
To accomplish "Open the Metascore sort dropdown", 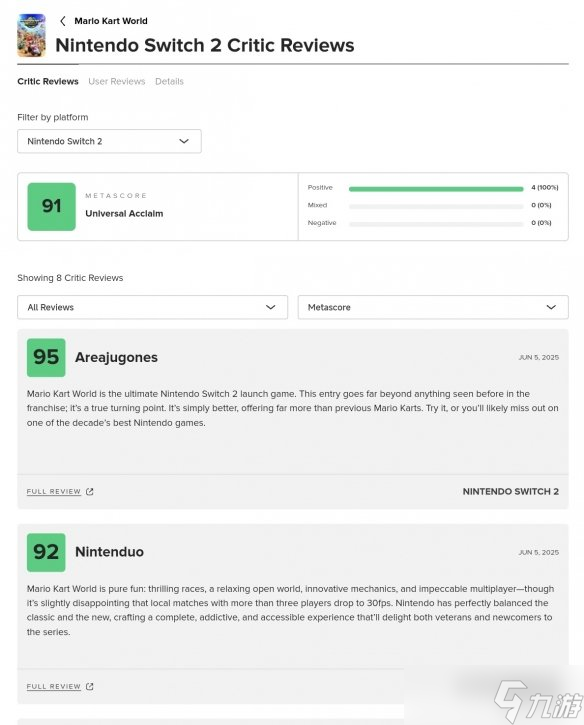I will (x=433, y=307).
